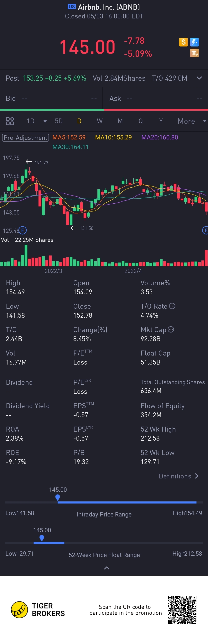Click the Intraday Price Range marker
This screenshot has height=644, width=208.
pyautogui.click(x=58, y=497)
